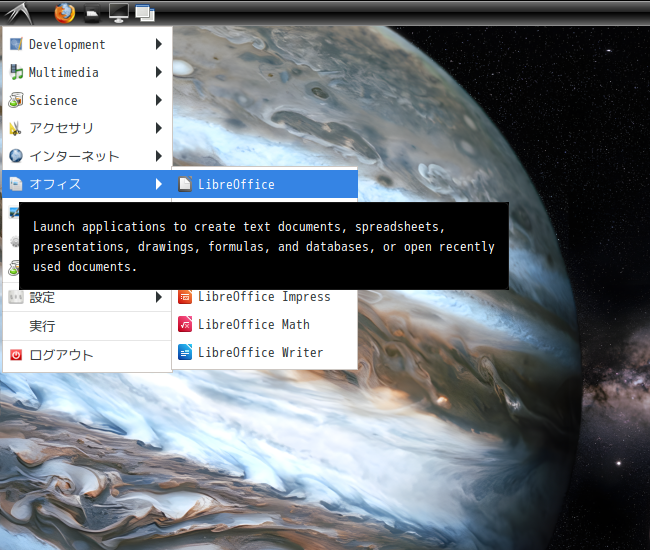This screenshot has height=550, width=650.
Task: Launch LibreOffice Writer
Action: coord(265,352)
